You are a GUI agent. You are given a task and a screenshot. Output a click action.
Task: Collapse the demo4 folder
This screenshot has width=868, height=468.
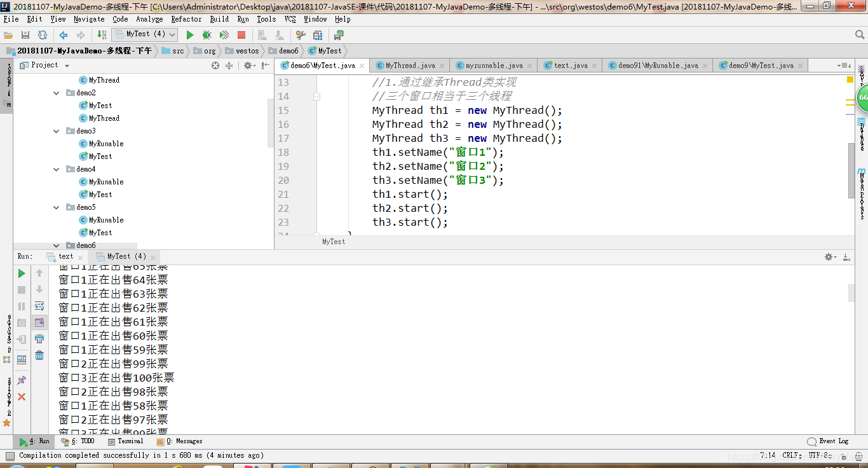click(57, 169)
